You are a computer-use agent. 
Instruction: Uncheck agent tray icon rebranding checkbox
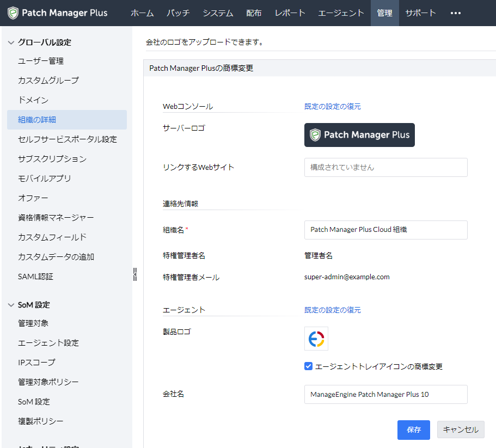309,366
